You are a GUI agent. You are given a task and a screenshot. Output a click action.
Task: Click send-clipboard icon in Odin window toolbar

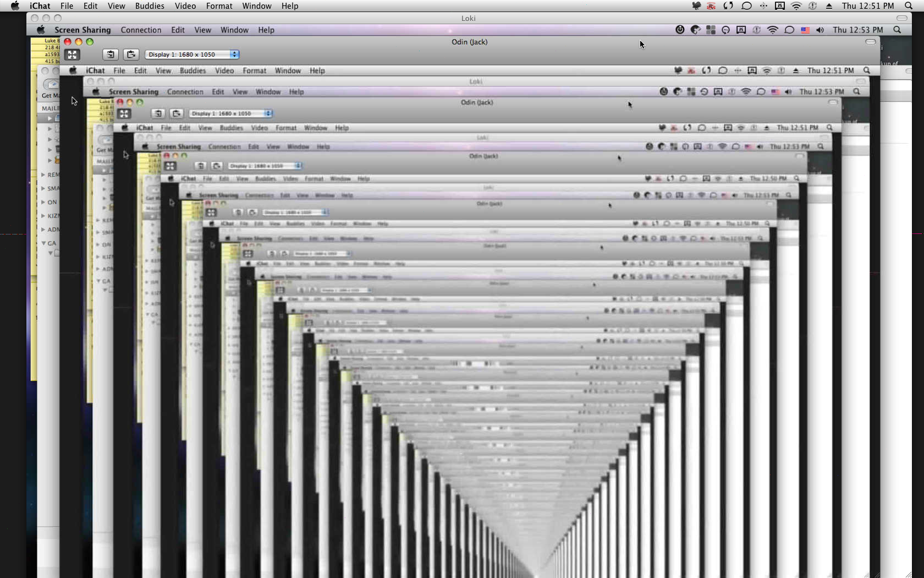tap(131, 54)
